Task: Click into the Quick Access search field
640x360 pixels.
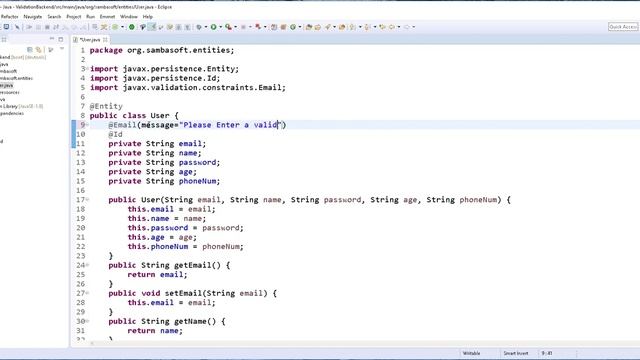Action: [623, 27]
